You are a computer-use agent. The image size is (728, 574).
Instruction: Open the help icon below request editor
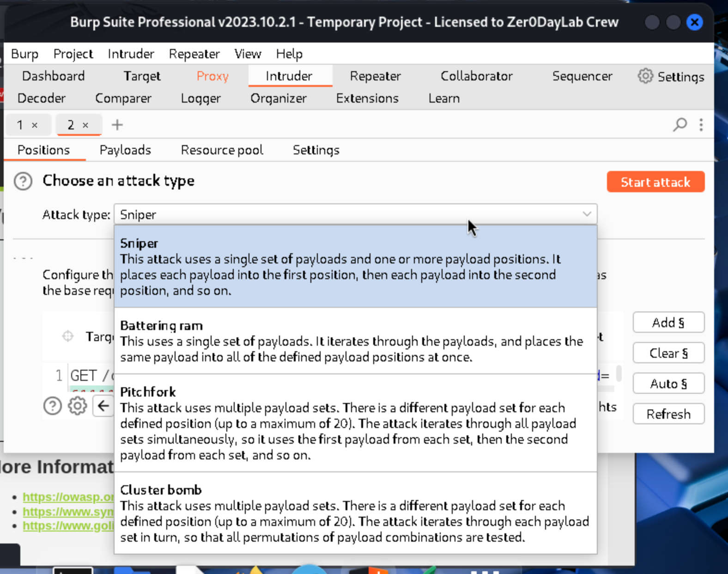point(53,406)
